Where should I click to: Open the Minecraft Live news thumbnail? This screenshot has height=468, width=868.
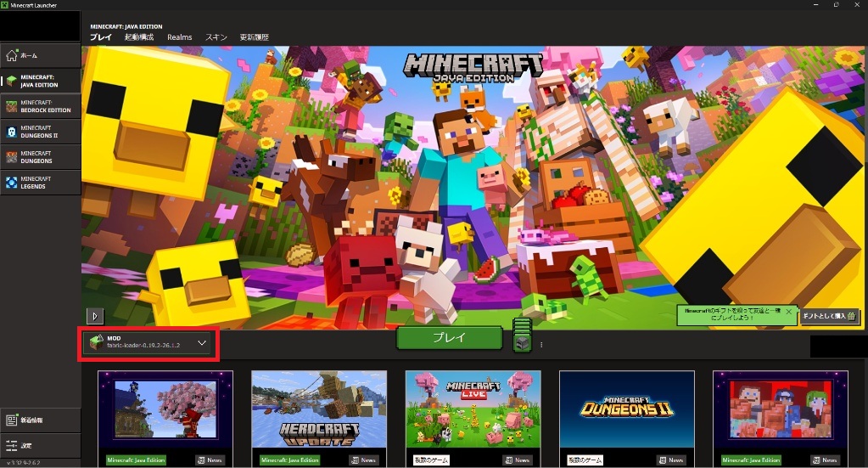click(x=473, y=409)
